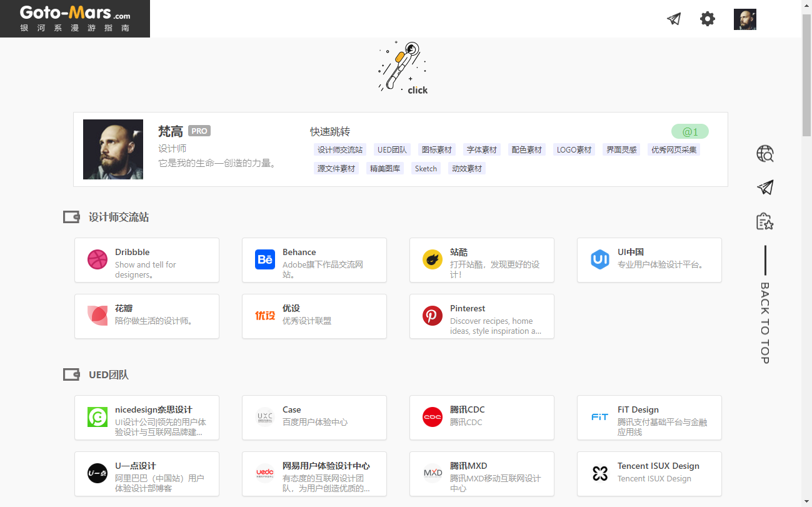
Task: Click the 站酷 card title
Action: coord(459,252)
